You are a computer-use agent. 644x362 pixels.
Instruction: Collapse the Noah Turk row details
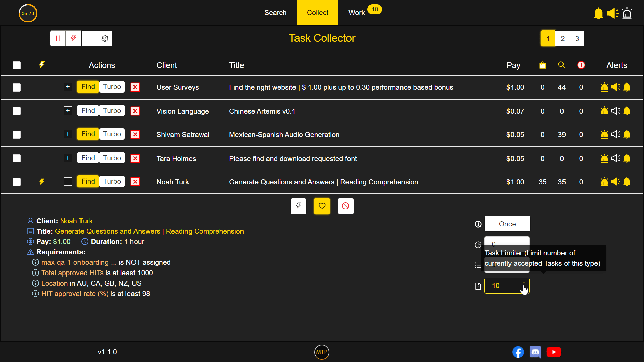[x=68, y=182]
